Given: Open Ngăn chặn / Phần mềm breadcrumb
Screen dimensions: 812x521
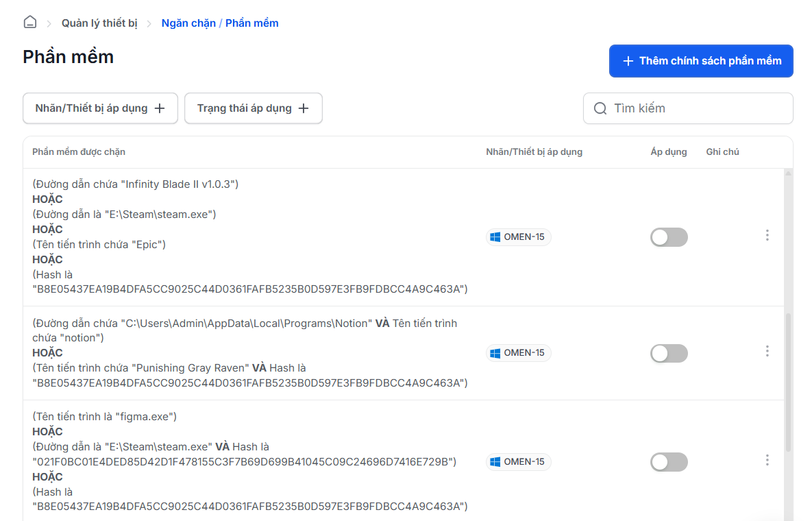Looking at the screenshot, I should 220,23.
